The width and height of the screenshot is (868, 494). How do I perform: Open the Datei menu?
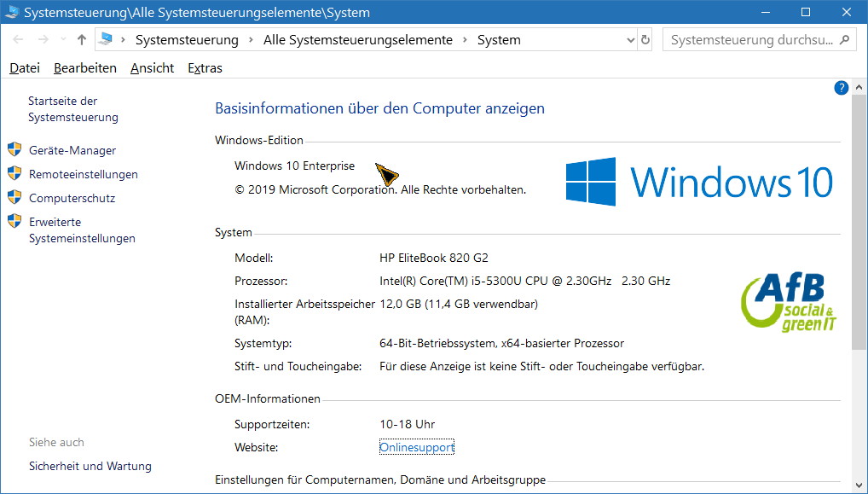coord(25,68)
